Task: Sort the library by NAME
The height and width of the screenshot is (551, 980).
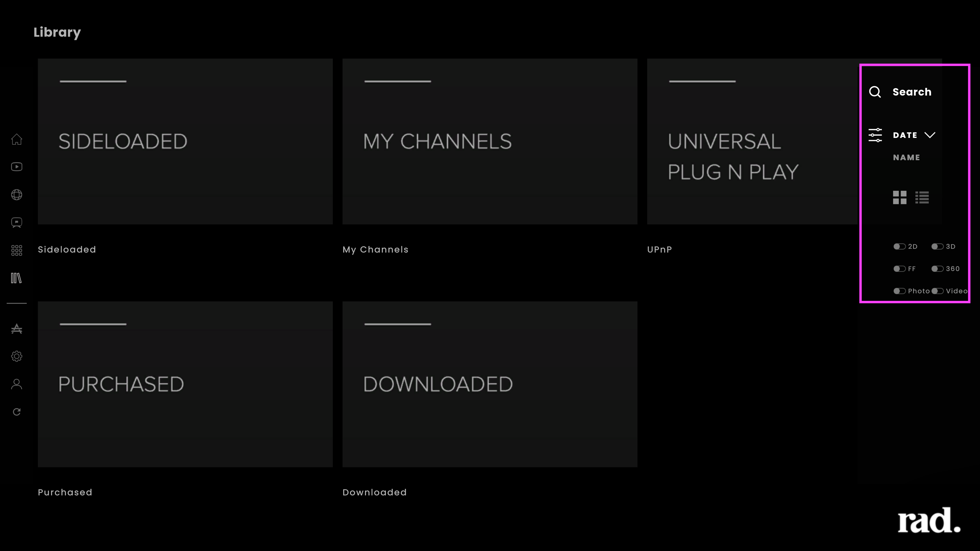Action: click(906, 157)
